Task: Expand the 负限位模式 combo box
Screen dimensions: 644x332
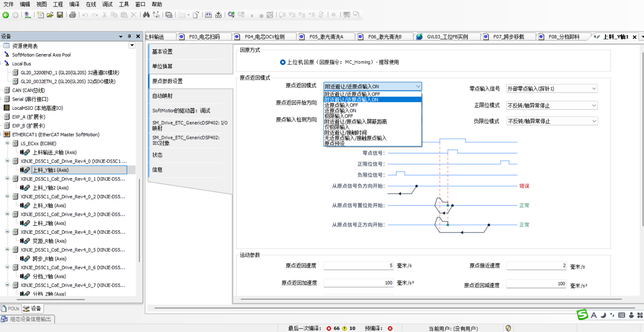Action: coord(552,121)
